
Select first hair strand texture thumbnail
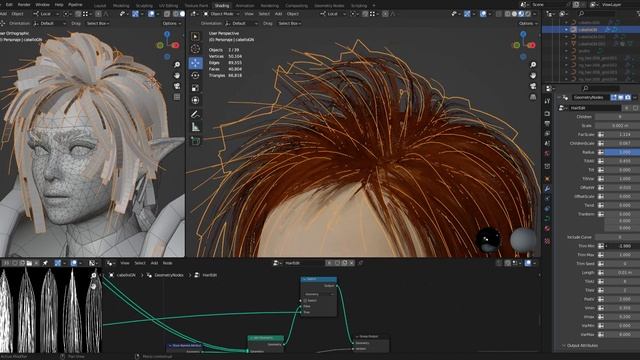pyautogui.click(x=6, y=311)
